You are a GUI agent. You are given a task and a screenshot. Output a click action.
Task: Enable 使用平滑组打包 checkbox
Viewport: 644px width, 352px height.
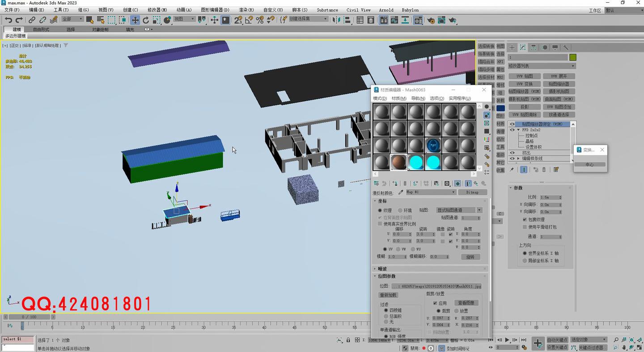(x=525, y=227)
